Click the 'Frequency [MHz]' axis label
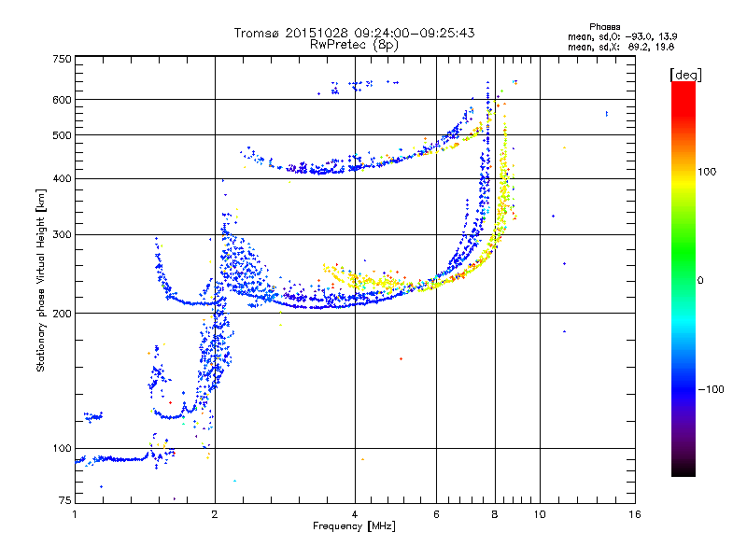 [354, 526]
